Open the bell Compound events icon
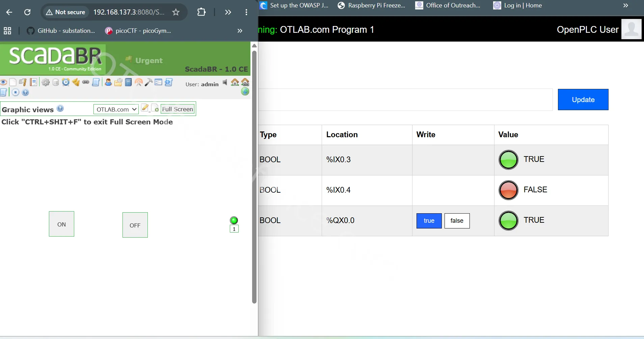644x339 pixels. (76, 82)
